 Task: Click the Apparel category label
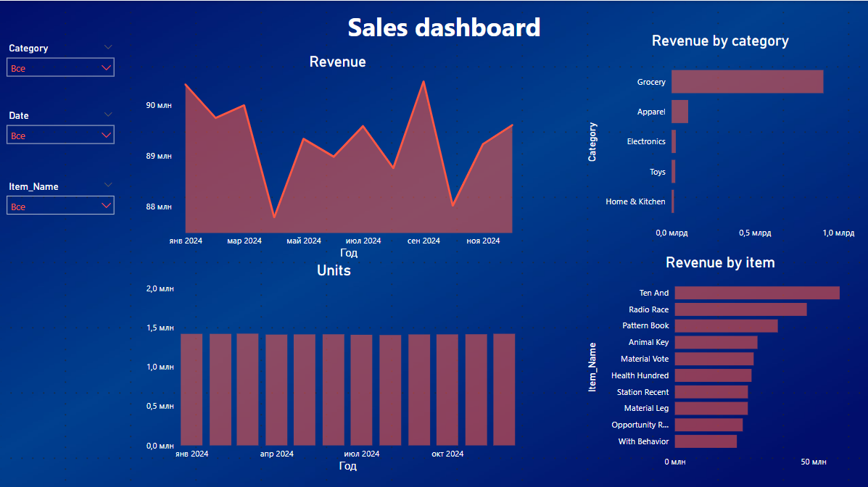[x=651, y=112]
